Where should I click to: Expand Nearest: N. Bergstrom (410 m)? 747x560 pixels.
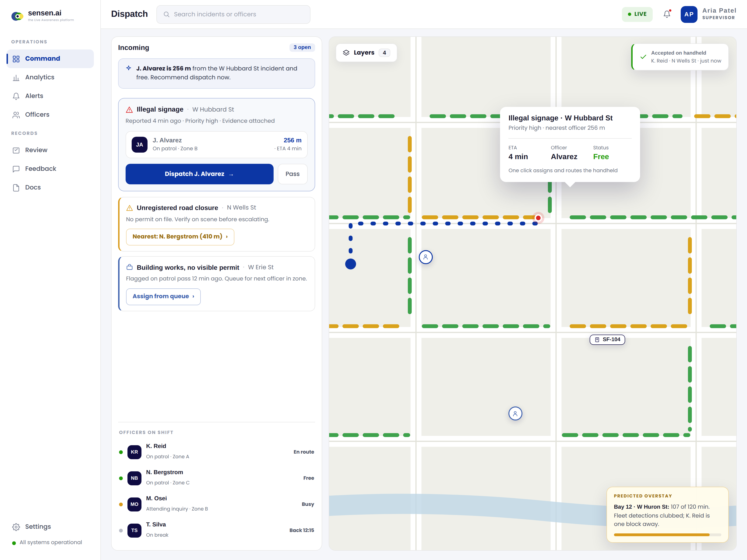click(180, 237)
